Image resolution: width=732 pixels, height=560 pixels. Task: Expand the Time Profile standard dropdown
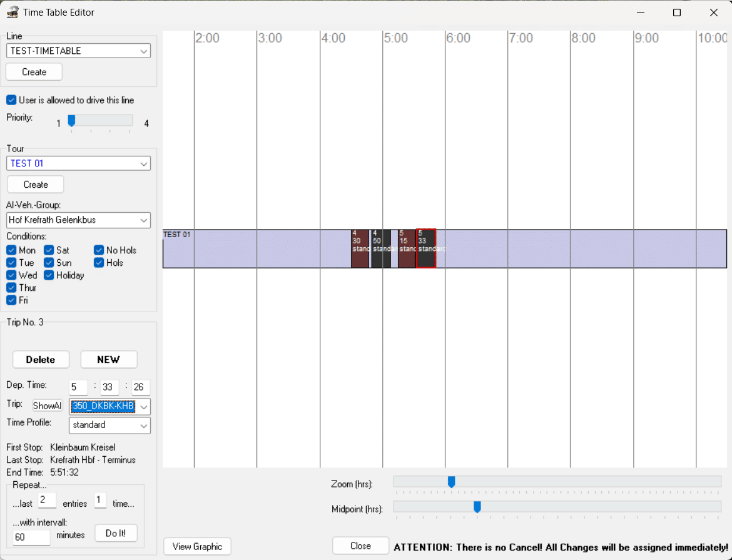[x=109, y=425]
